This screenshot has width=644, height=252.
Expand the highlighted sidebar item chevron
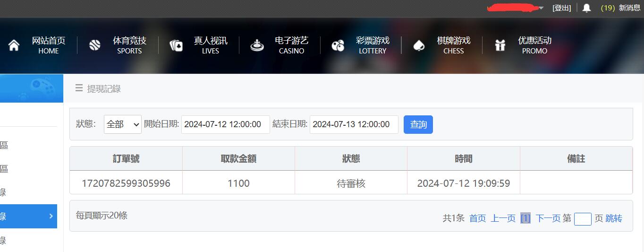[51, 217]
